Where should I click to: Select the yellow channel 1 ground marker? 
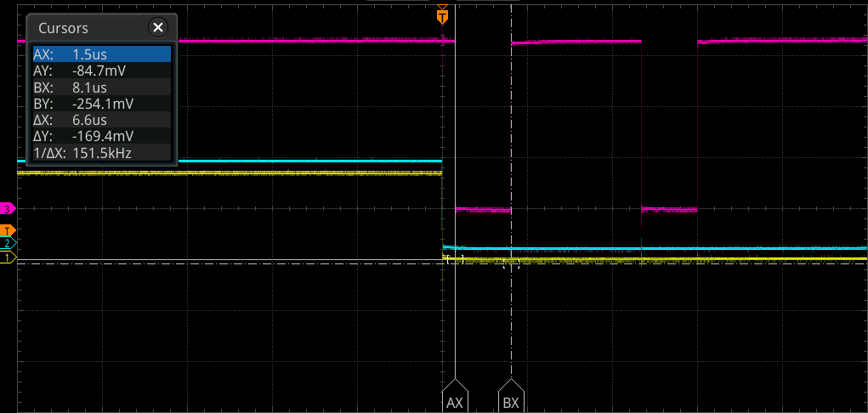click(9, 257)
